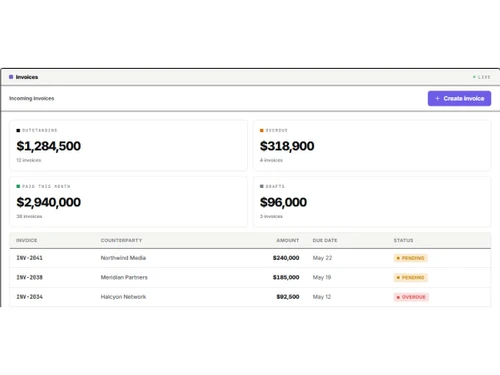Click the $92,500 amount cell

tap(288, 297)
